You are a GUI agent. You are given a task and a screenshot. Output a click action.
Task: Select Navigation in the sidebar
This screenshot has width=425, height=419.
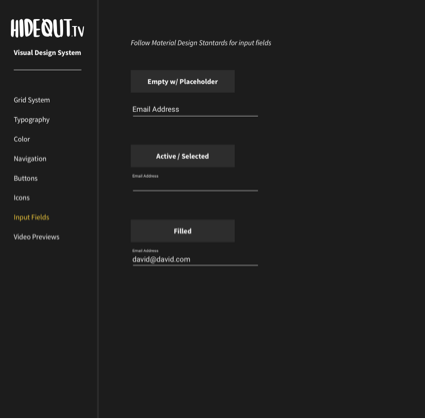coord(30,159)
